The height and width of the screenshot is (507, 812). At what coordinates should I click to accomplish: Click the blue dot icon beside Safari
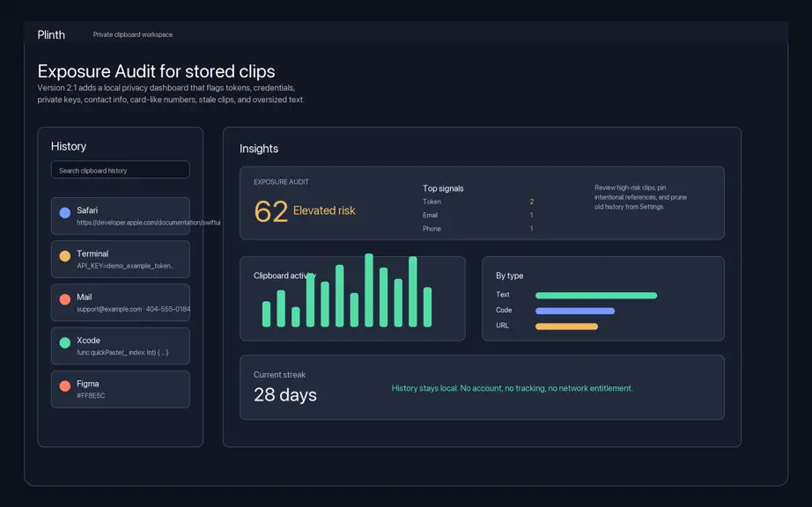click(65, 213)
